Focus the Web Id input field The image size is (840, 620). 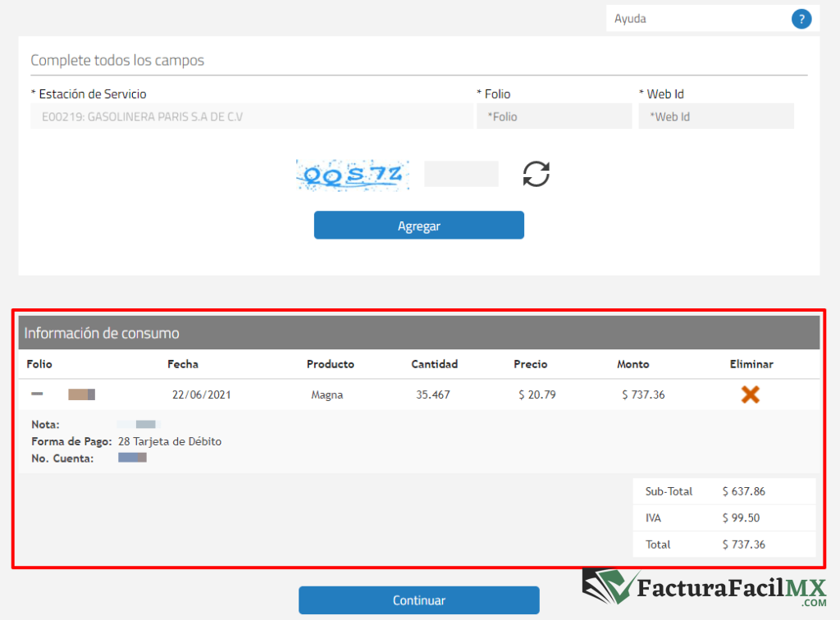click(715, 116)
